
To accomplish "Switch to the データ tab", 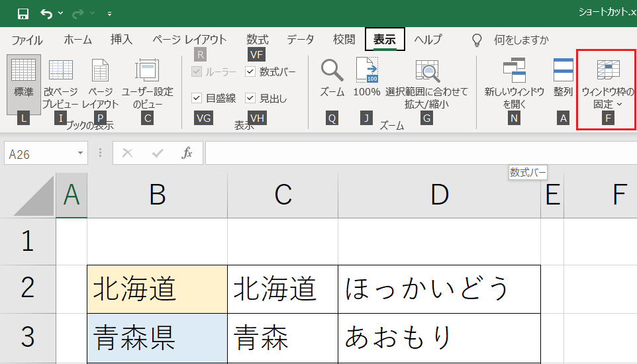I will pos(300,40).
